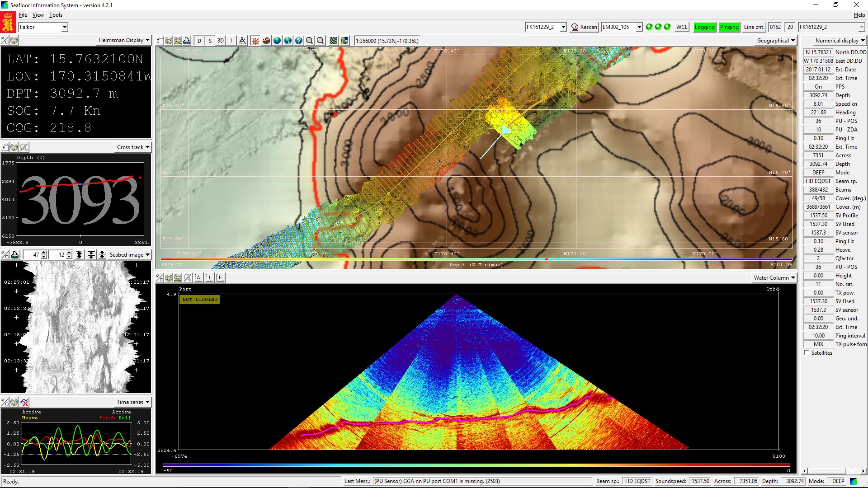Screen dimensions: 868x488
Task: Open the Tools menu
Action: [56, 15]
